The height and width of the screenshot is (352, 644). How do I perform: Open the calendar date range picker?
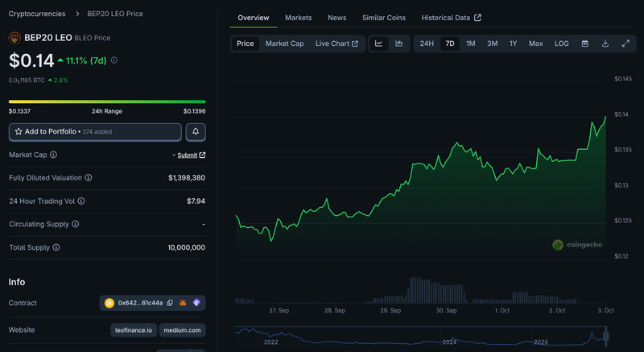coord(585,43)
